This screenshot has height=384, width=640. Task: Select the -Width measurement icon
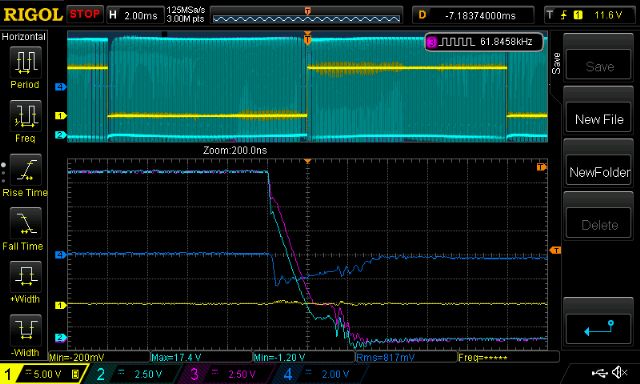click(x=25, y=331)
